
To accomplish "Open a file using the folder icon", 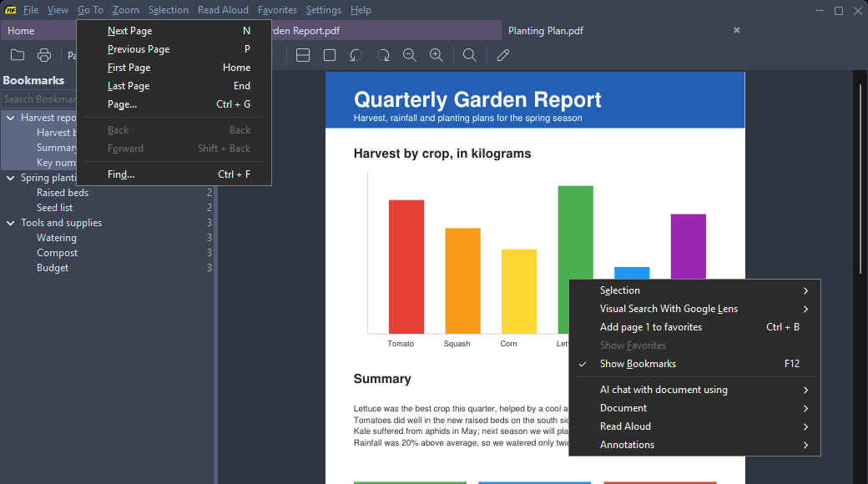I will (x=18, y=55).
